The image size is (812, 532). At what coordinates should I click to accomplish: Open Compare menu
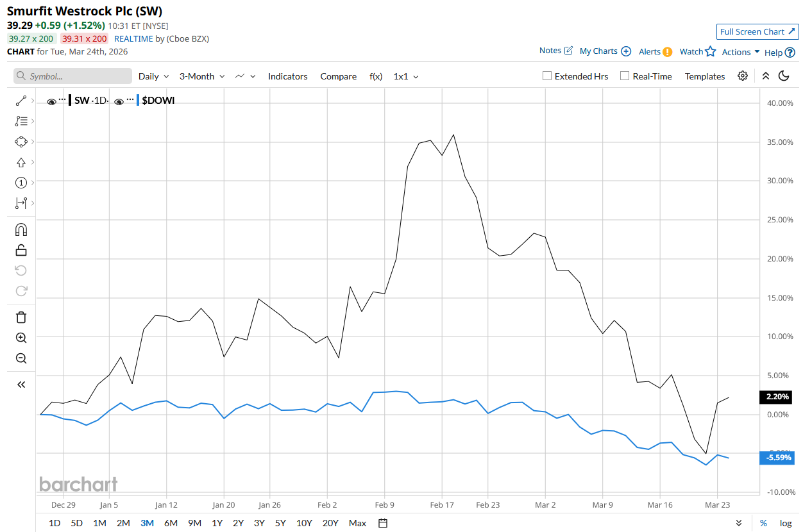(338, 76)
